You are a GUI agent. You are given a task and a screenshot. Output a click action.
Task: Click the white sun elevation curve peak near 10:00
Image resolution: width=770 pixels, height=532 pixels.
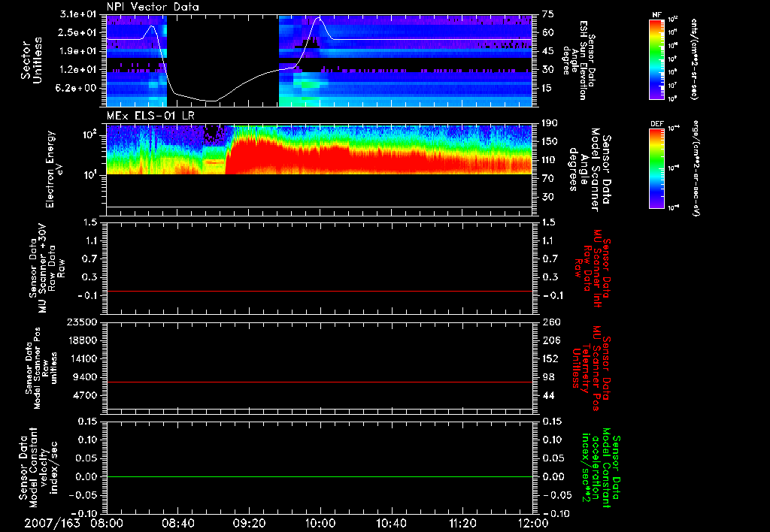(320, 18)
